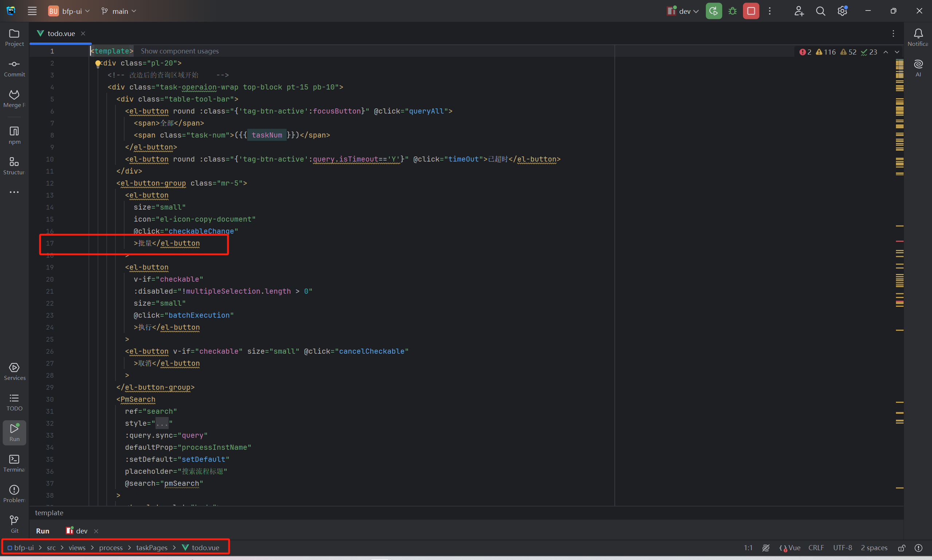Click the debug bug icon

point(732,11)
